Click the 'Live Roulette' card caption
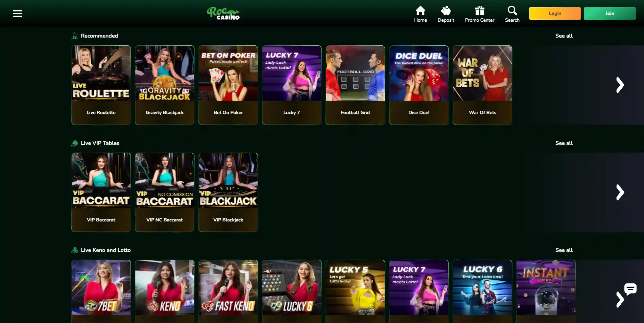This screenshot has width=644, height=323. [x=101, y=112]
